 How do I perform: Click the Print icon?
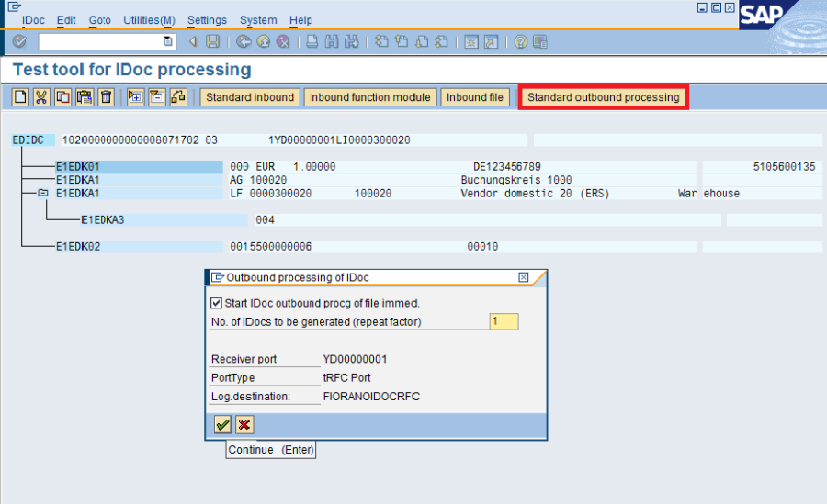tap(312, 41)
